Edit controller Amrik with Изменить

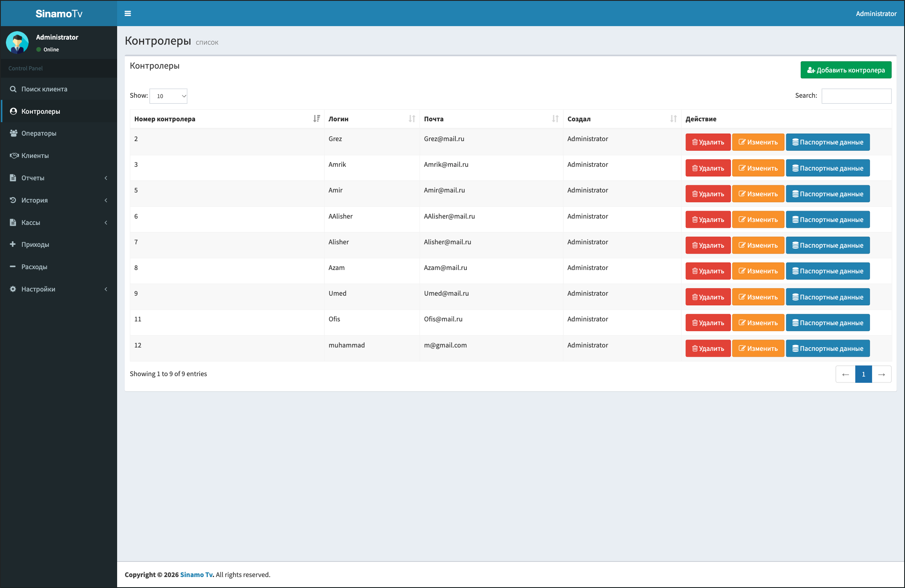click(758, 168)
